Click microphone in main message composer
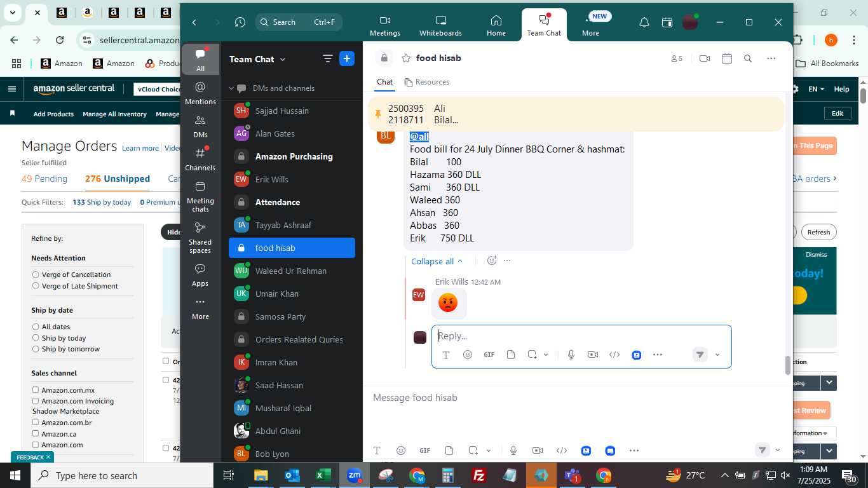 513,451
